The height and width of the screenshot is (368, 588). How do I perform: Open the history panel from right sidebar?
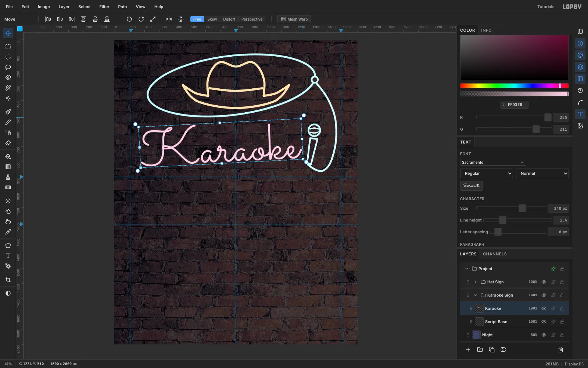click(x=580, y=91)
